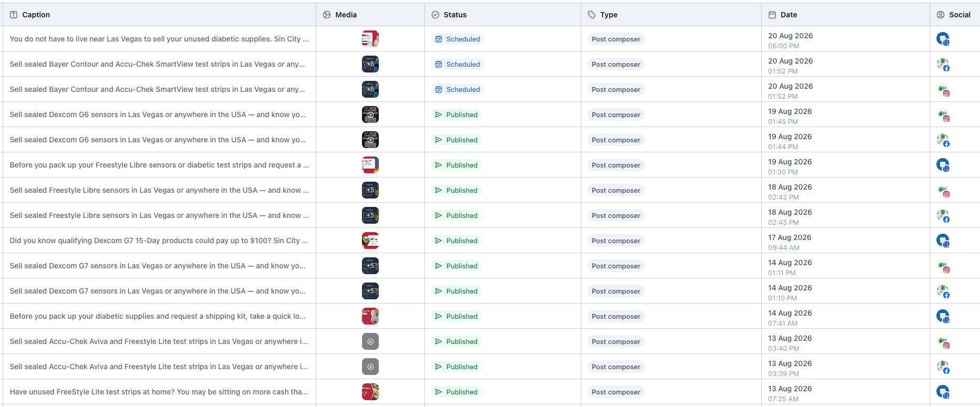Click Instagram account icon for 19 Aug 01:45 PM post
Viewport: 980px width, 407px height.
click(x=943, y=114)
